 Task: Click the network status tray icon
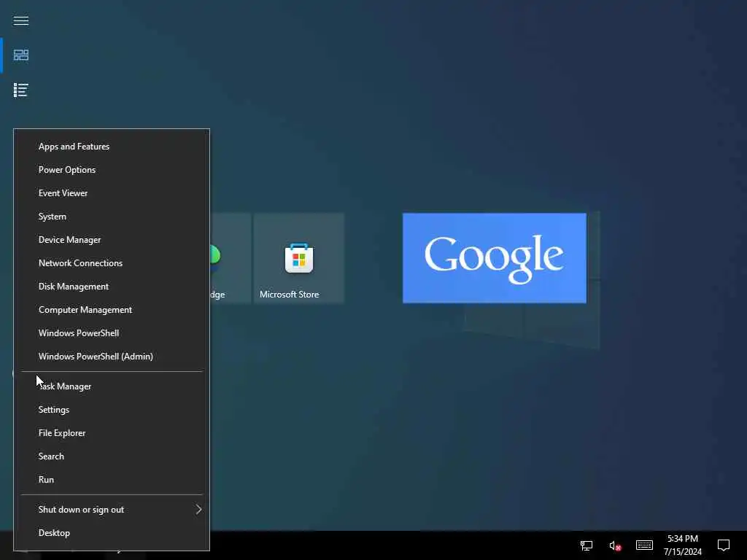(587, 545)
